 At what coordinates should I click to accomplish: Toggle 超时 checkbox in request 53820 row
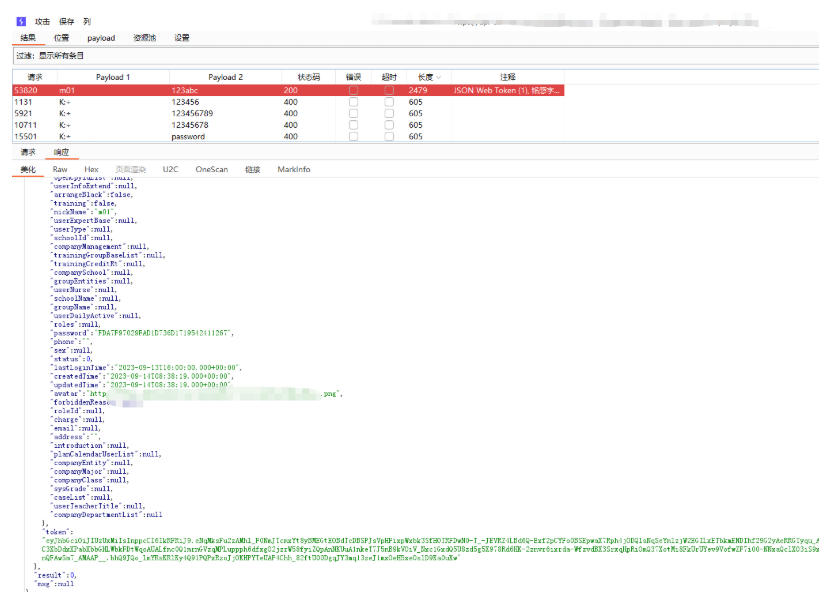coord(389,91)
